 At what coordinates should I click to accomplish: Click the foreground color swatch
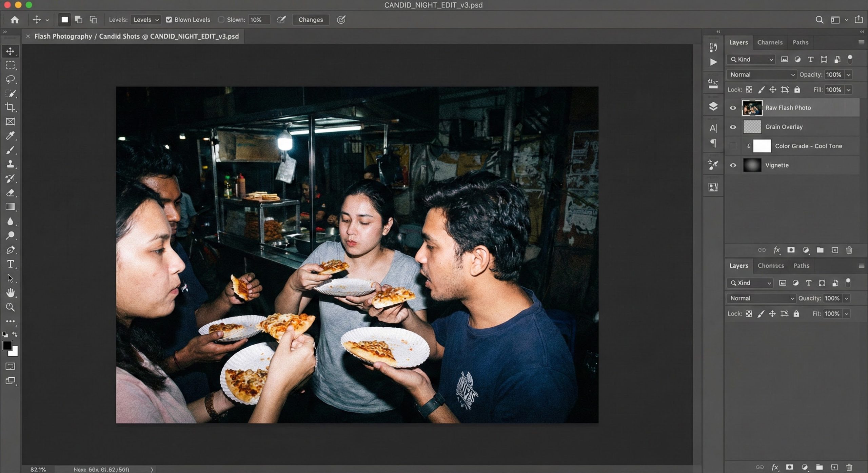[x=7, y=345]
